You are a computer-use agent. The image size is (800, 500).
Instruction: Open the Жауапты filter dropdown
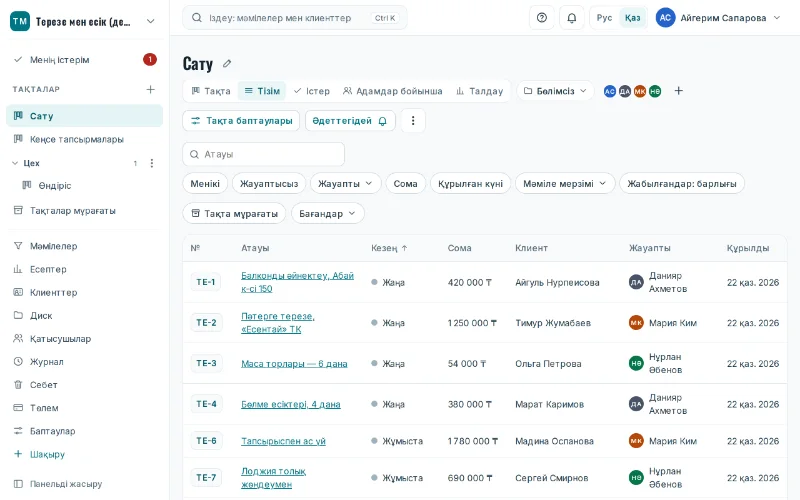pos(345,184)
